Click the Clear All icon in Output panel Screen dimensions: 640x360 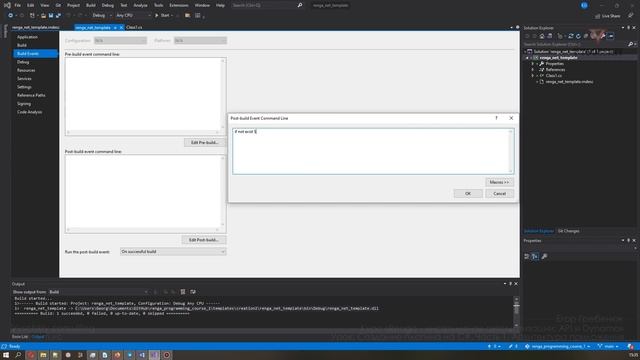pyautogui.click(x=183, y=292)
